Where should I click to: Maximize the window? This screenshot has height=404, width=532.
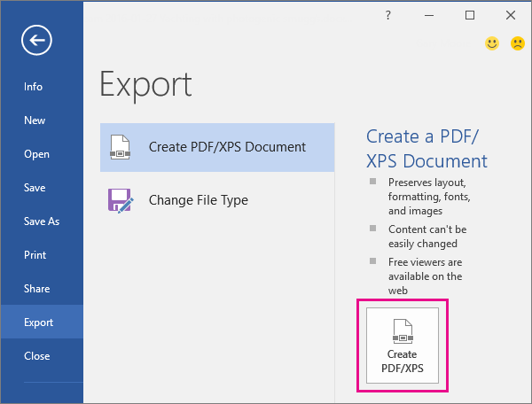coord(470,15)
